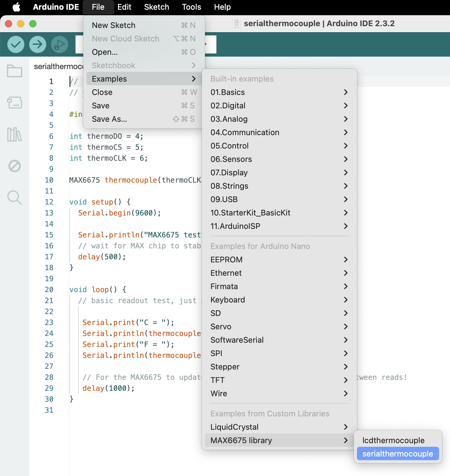This screenshot has height=476, width=450.
Task: Open the Edit menu
Action: tap(124, 7)
